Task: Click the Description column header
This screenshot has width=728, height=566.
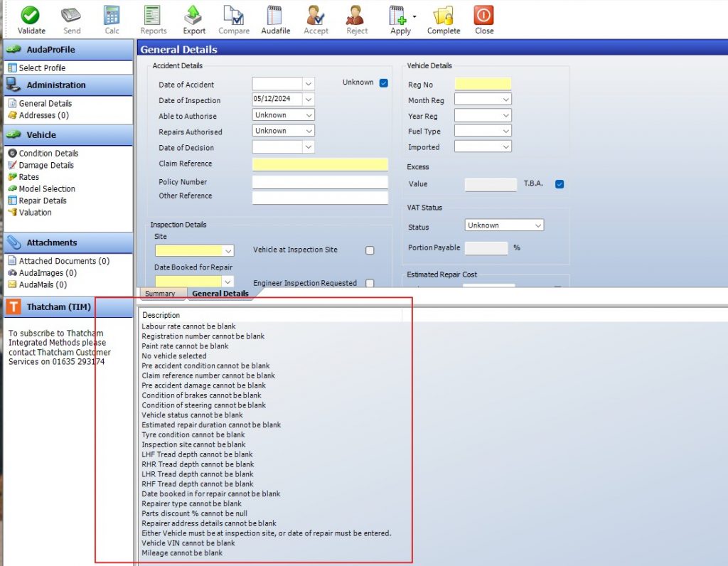Action: (x=271, y=315)
